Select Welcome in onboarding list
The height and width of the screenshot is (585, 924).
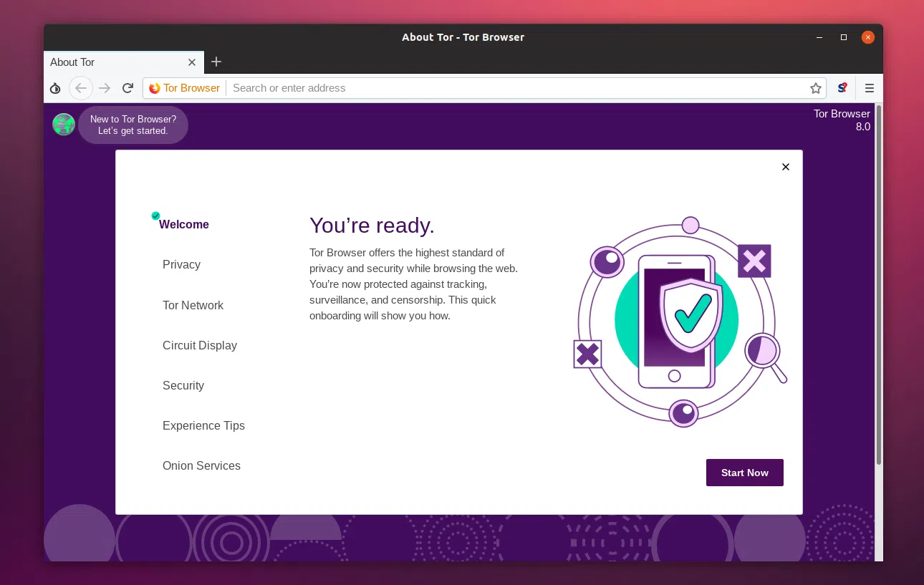pyautogui.click(x=184, y=224)
